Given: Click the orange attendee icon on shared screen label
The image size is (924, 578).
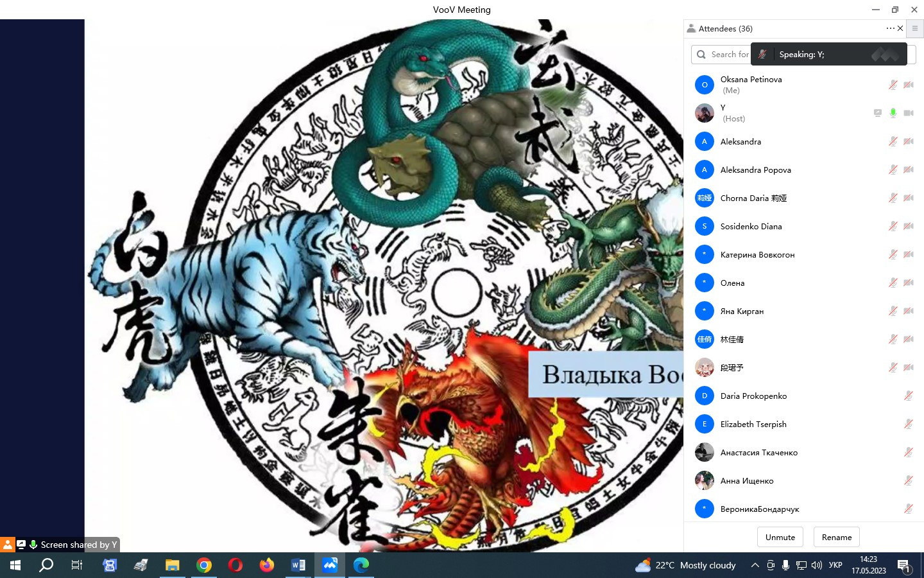Looking at the screenshot, I should pyautogui.click(x=7, y=545).
